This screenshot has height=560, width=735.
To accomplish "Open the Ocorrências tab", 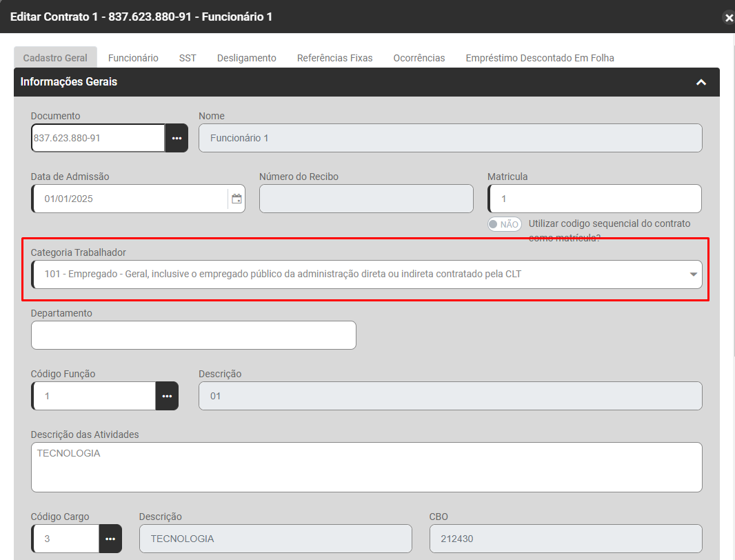I will pyautogui.click(x=419, y=58).
